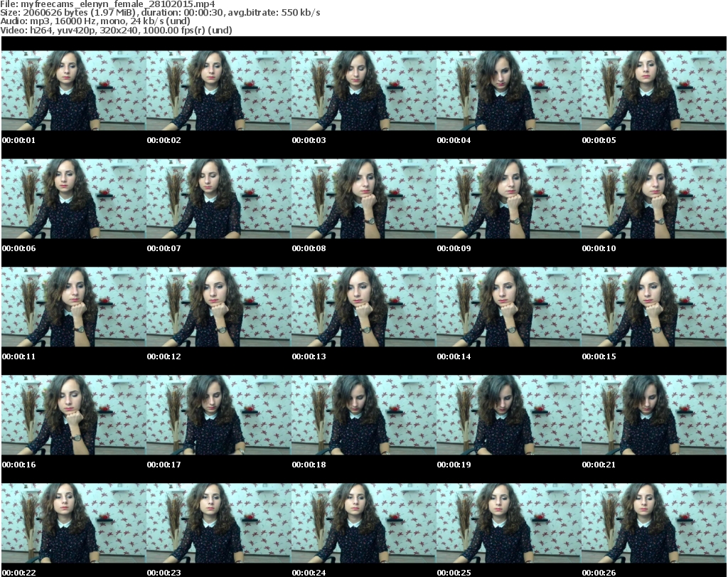
Task: Select the frame at timestamp 00:00:02
Action: [x=219, y=90]
